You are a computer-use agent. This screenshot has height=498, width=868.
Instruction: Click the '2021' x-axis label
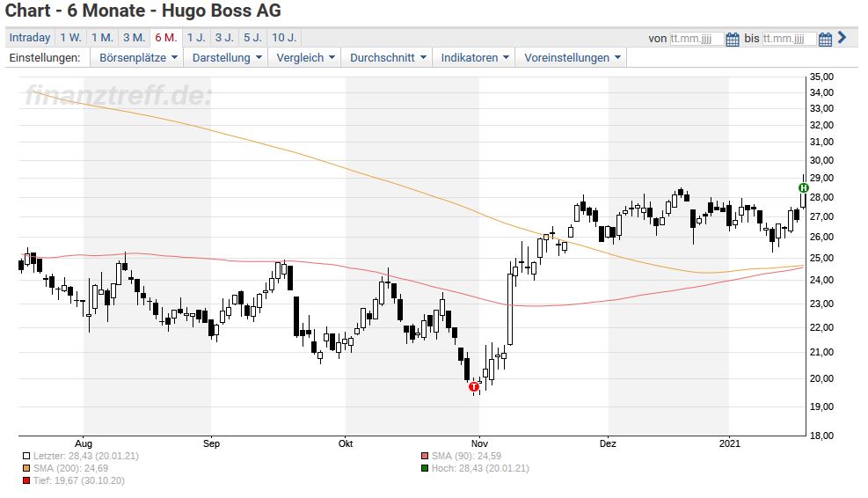(729, 443)
